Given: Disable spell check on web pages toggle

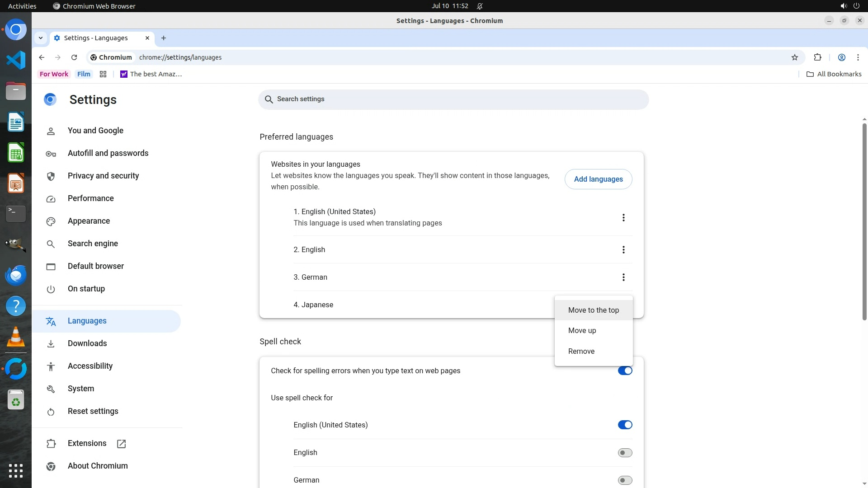Looking at the screenshot, I should click(625, 371).
